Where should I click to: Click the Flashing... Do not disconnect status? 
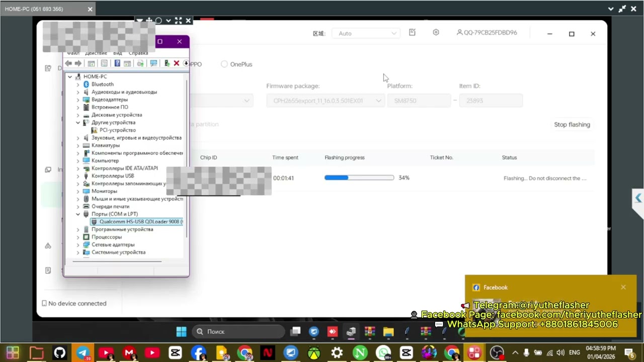tap(545, 178)
